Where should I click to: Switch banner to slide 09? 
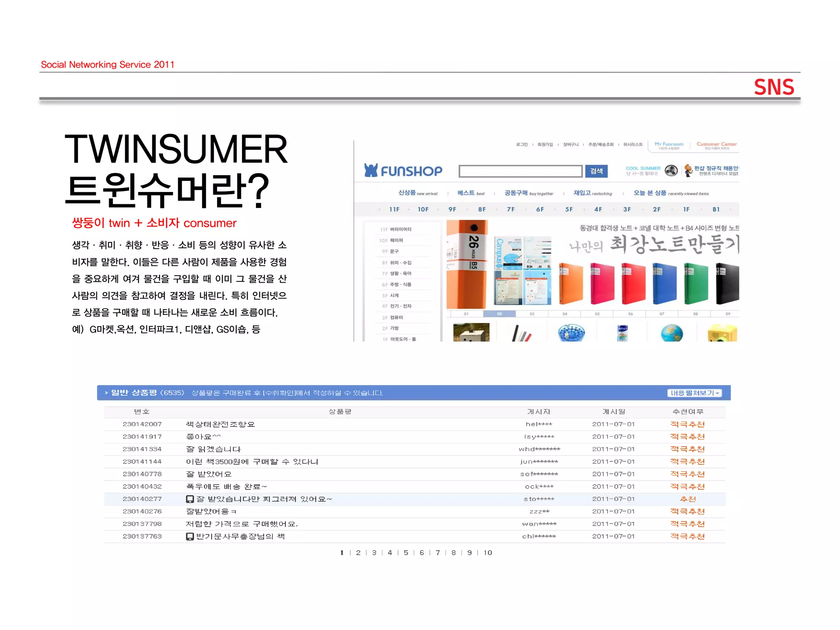pyautogui.click(x=728, y=314)
